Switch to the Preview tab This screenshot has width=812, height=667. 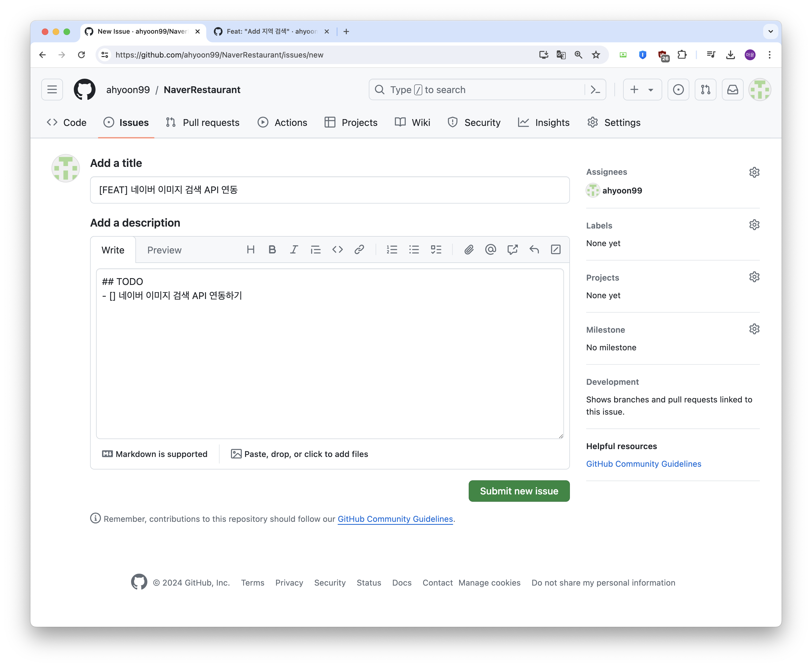pos(164,250)
